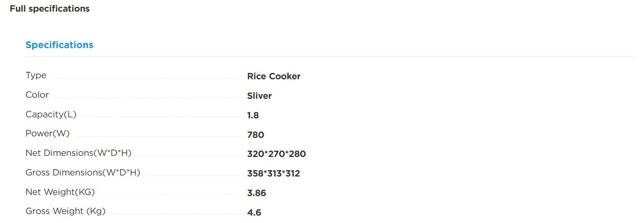Select the Rice Cooker value

(x=274, y=76)
